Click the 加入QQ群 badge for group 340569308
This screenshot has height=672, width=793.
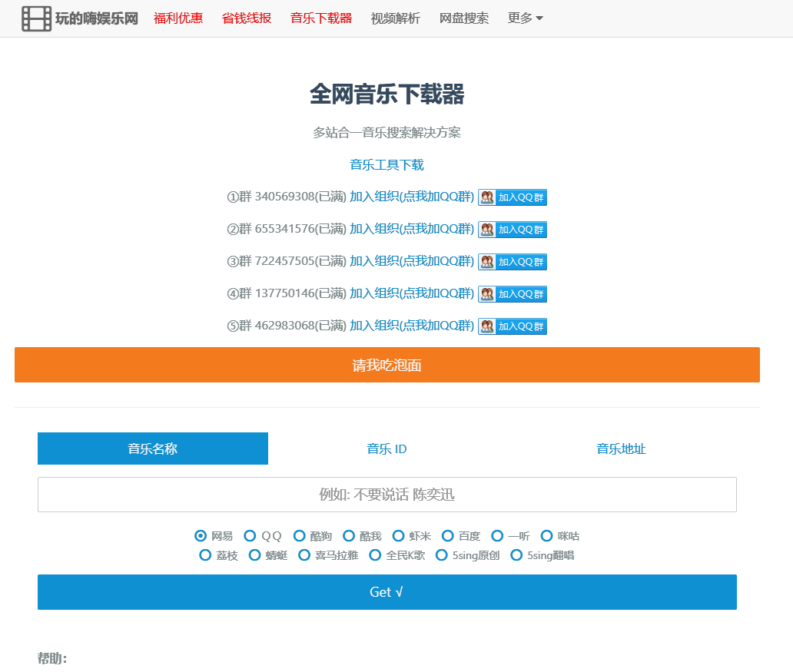[513, 197]
